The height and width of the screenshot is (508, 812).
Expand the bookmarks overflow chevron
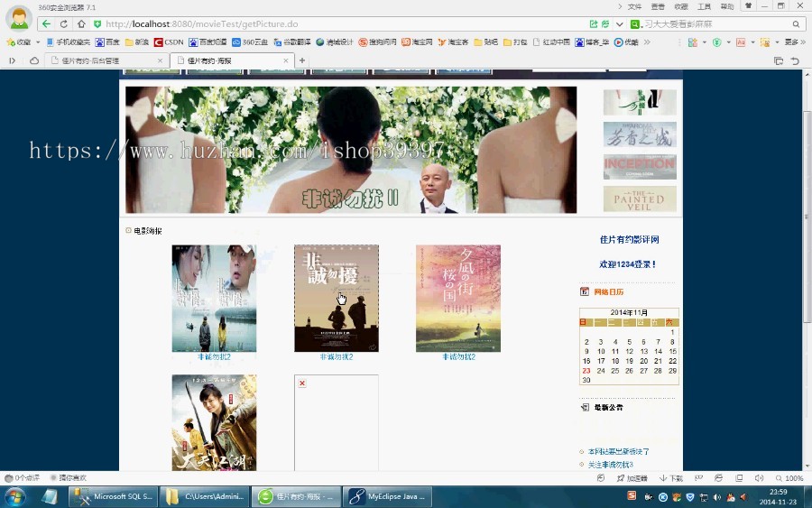pos(647,42)
